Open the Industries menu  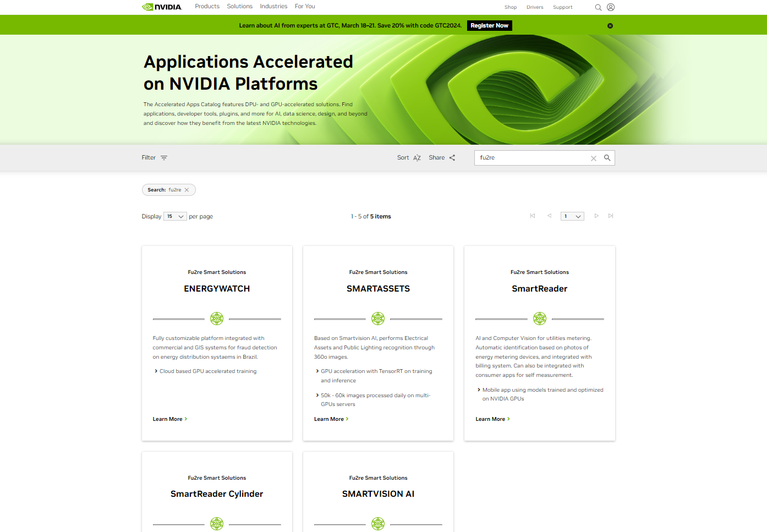tap(273, 7)
